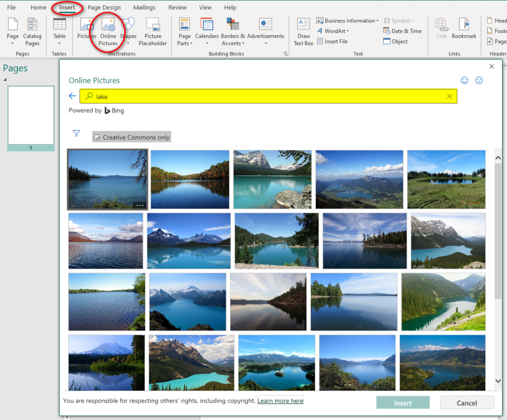The height and width of the screenshot is (420, 507).
Task: Follow the Learn more here link
Action: (280, 400)
